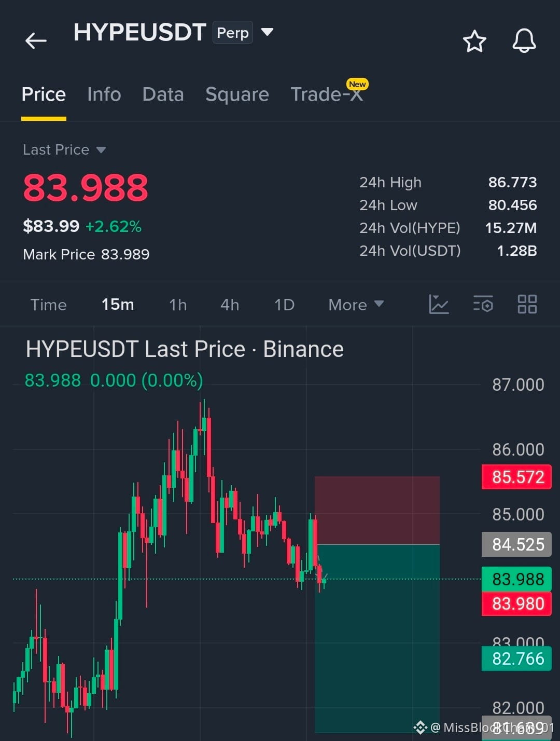This screenshot has height=741, width=560.
Task: Tap the large 83.988 last price
Action: 86,187
